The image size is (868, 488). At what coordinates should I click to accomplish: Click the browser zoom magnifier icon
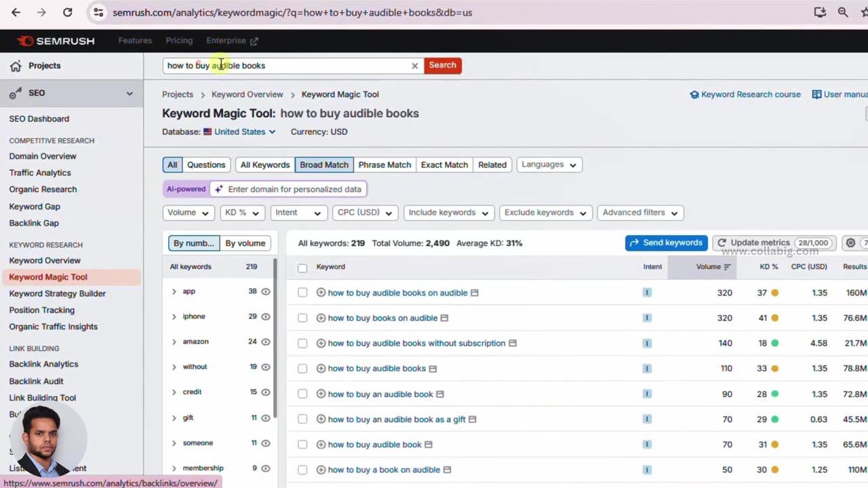point(843,12)
